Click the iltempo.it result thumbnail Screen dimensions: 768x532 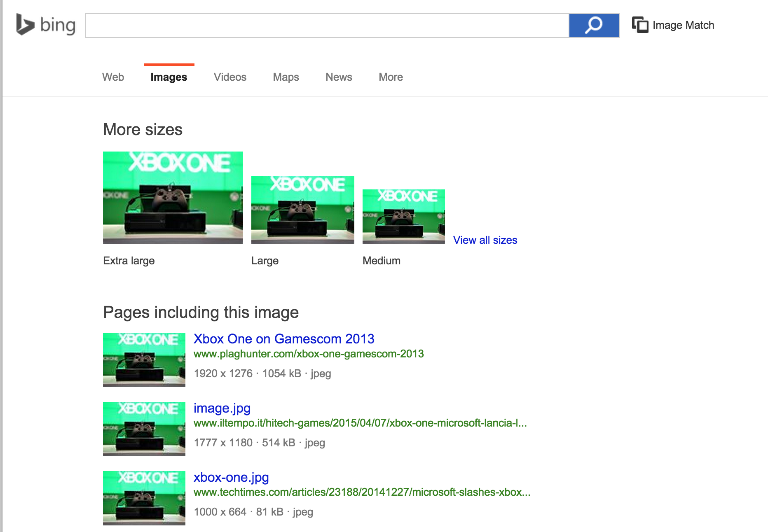pyautogui.click(x=144, y=429)
